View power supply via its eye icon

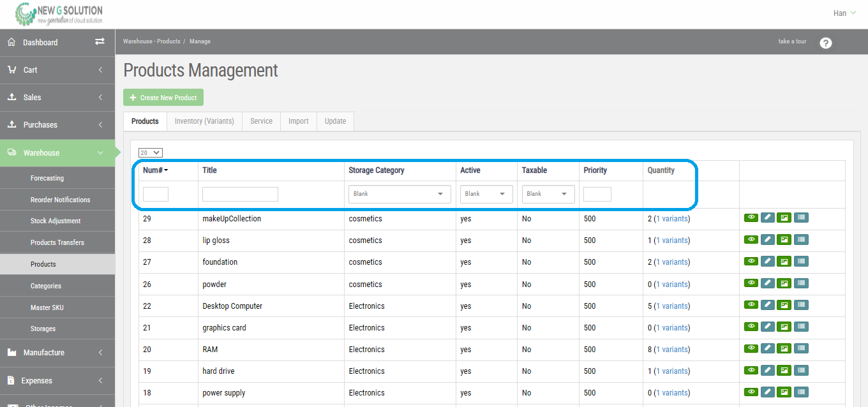(x=751, y=392)
